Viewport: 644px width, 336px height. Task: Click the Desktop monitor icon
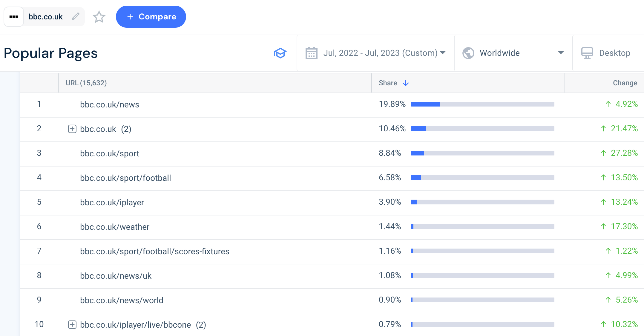tap(587, 53)
